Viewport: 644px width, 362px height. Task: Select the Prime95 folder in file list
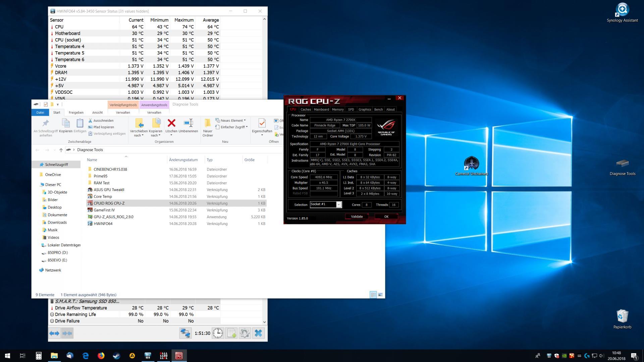pos(101,176)
